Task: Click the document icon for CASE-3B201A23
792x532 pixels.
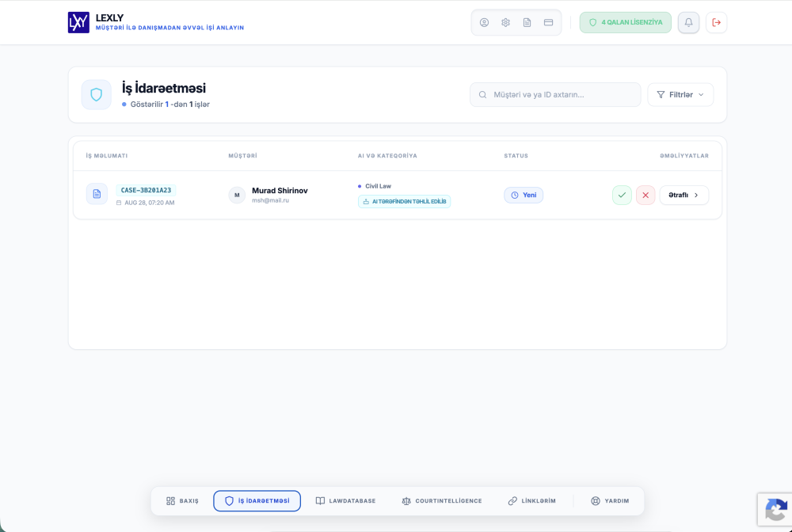Action: (x=97, y=194)
